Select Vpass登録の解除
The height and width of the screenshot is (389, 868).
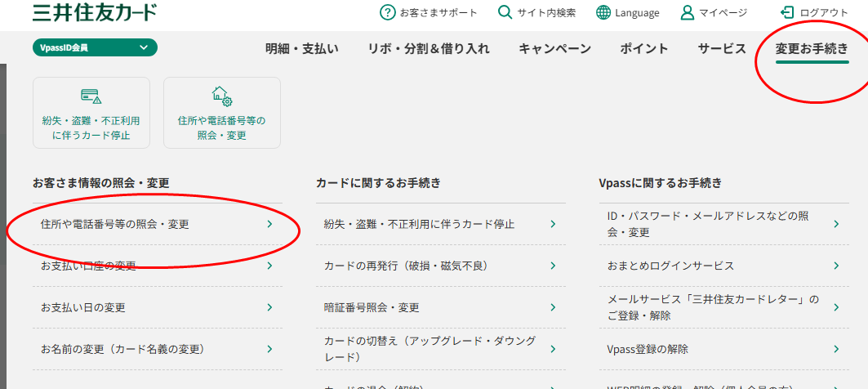[x=724, y=349]
